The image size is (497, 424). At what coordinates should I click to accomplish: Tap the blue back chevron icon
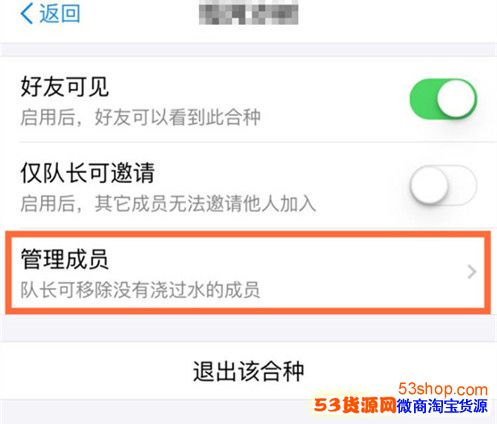(x=27, y=13)
